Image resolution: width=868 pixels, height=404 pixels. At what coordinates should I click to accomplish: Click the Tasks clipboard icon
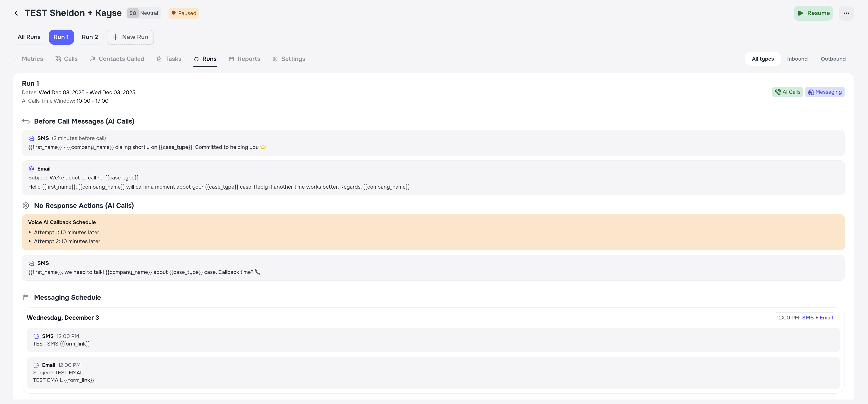click(x=159, y=59)
